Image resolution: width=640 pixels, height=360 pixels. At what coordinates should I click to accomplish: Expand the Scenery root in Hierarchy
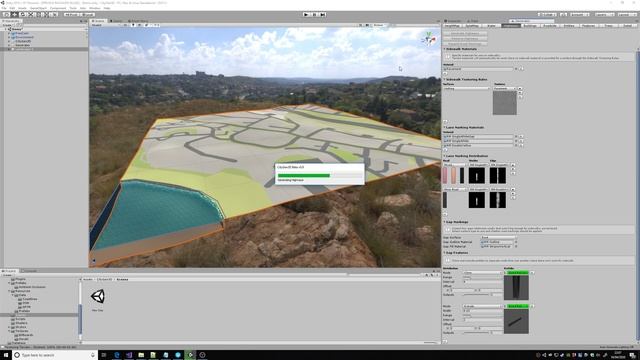6,29
